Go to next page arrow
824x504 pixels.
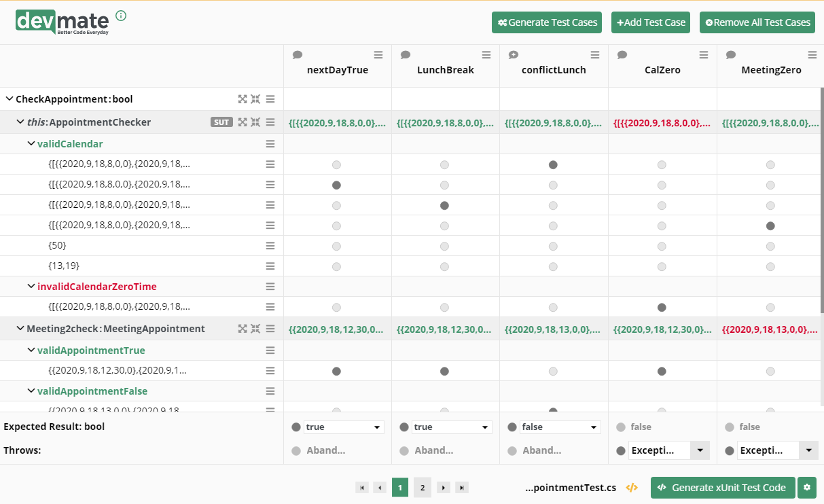point(444,488)
